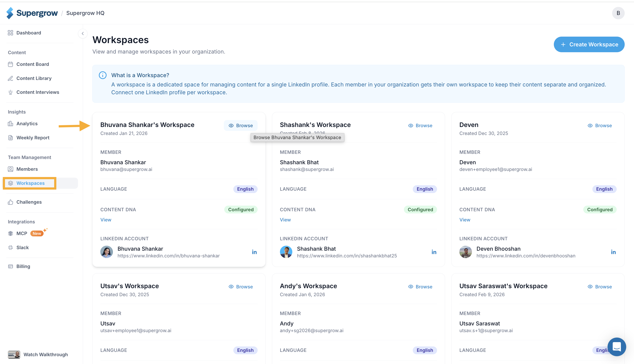The width and height of the screenshot is (634, 364).
Task: Click Deven Bhooshan's LinkedIn icon
Action: 613,252
